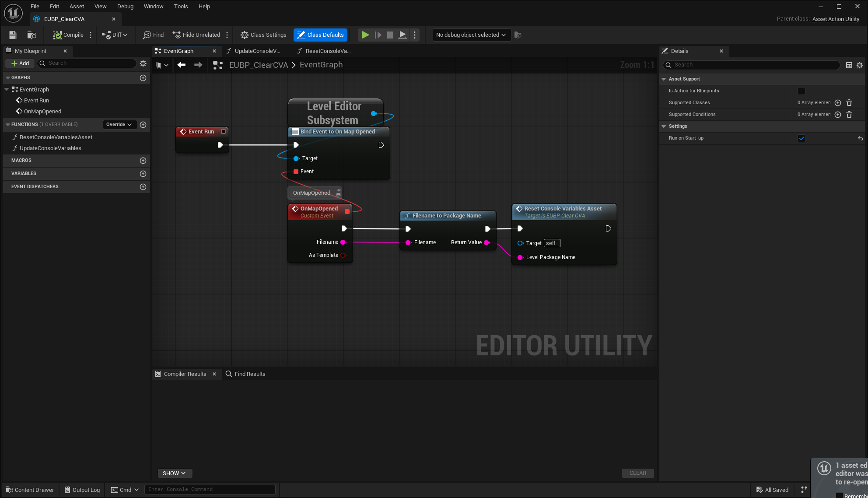Open the Asset Action Utility parent class link
The height and width of the screenshot is (498, 868).
[x=836, y=19]
